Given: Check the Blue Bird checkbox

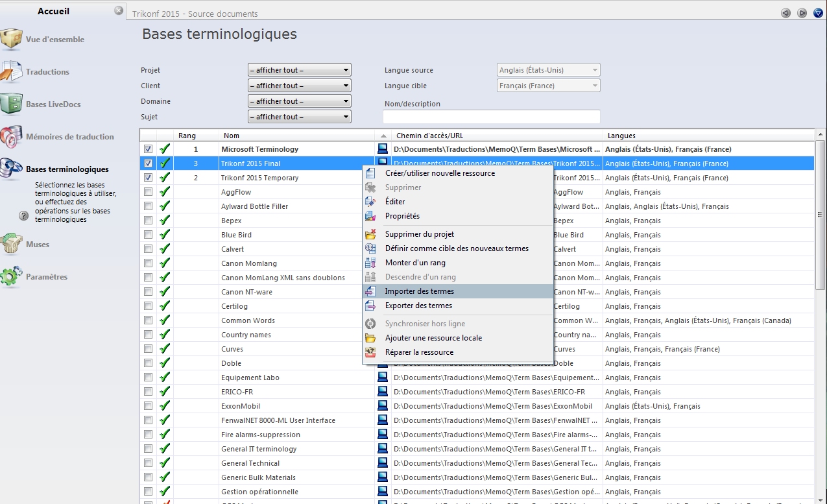Looking at the screenshot, I should pos(148,235).
